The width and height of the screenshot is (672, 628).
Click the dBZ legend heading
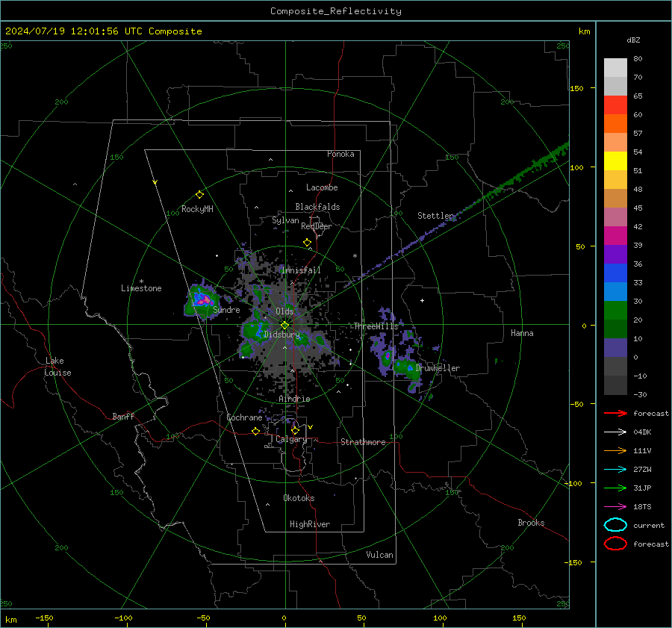(633, 40)
